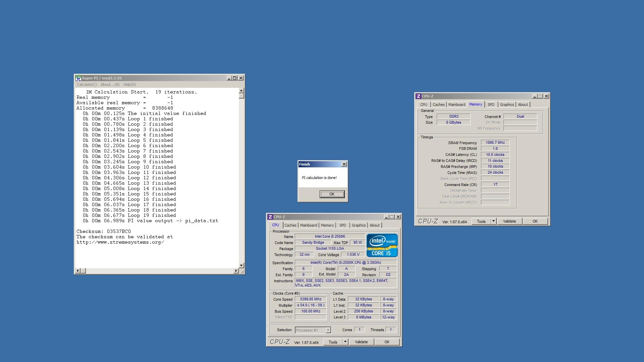Viewport: 644px width, 362px height.
Task: Open the Calculate(C) menu in Super PI
Action: (87, 84)
